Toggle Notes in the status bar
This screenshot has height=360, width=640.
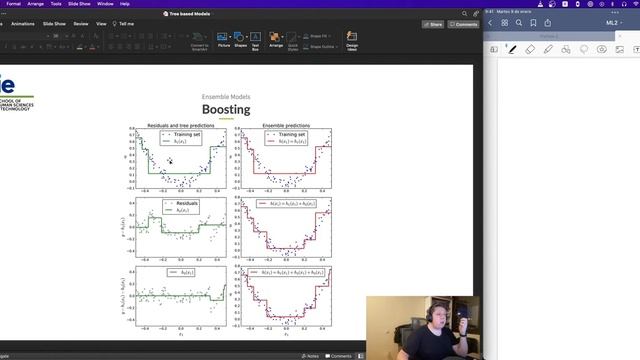pyautogui.click(x=310, y=356)
